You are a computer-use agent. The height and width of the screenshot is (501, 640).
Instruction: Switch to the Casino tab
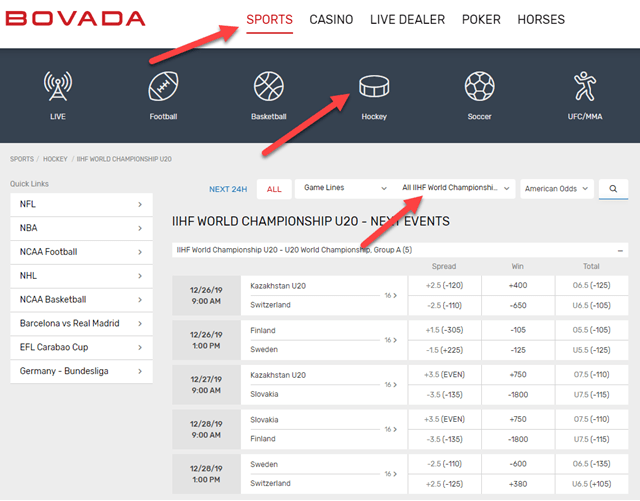click(x=331, y=19)
